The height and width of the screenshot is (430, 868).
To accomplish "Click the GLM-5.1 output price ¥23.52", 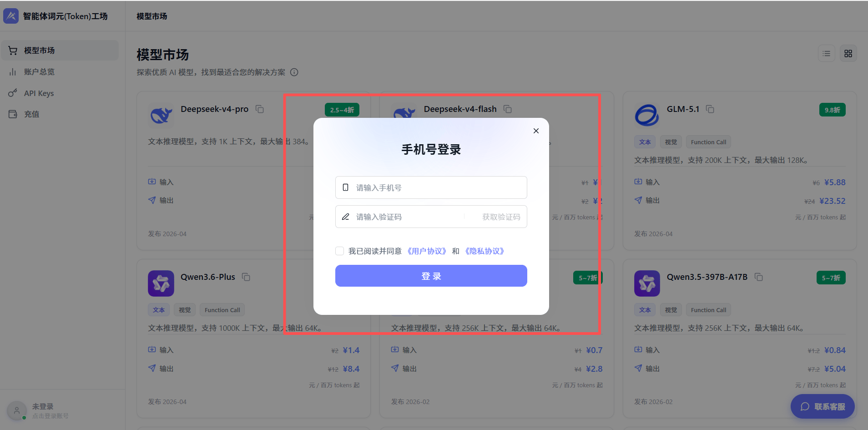I will coord(832,201).
